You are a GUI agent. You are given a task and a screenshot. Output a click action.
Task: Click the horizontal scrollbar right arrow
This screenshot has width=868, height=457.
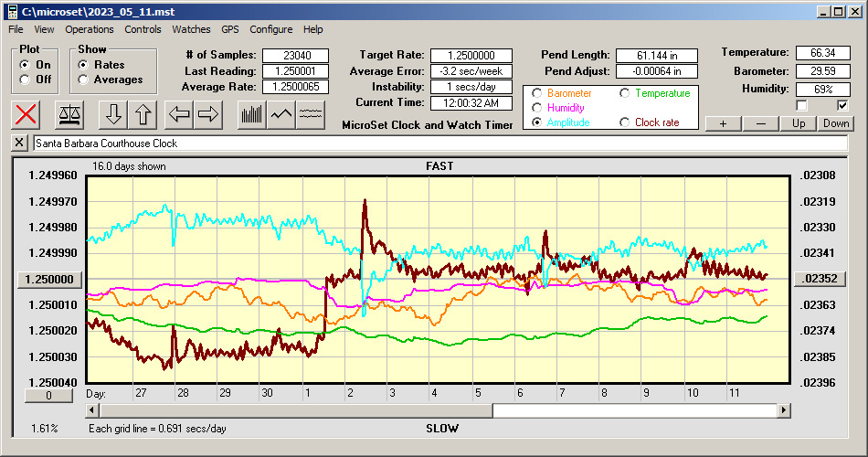[783, 410]
